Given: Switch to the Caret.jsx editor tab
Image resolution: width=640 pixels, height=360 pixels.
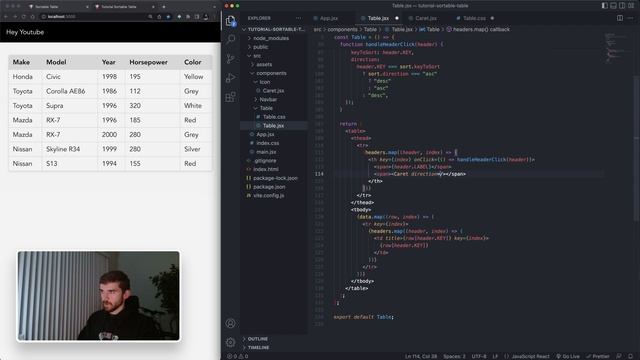Looking at the screenshot, I should (x=426, y=18).
